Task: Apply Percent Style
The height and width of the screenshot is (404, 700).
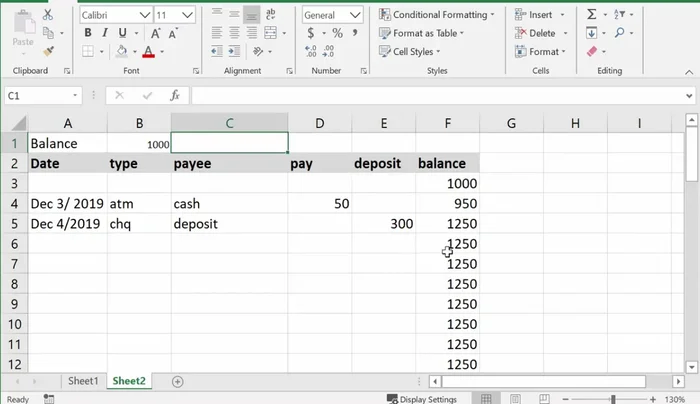Action: point(338,33)
